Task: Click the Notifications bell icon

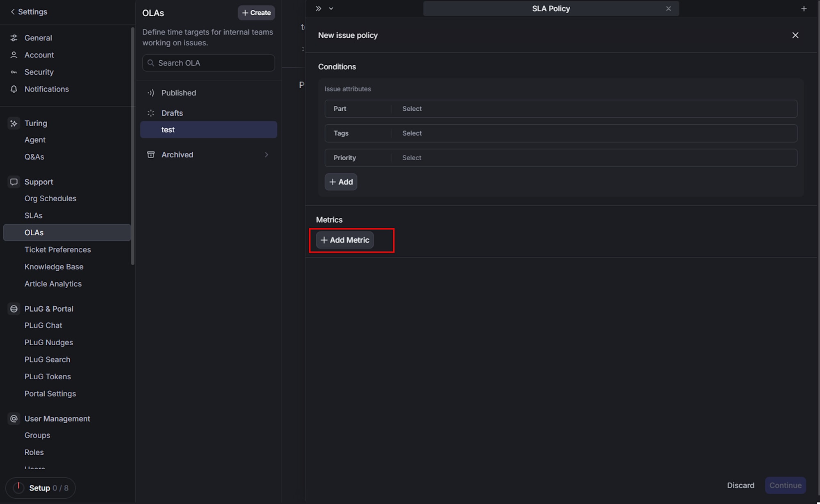Action: (x=14, y=89)
